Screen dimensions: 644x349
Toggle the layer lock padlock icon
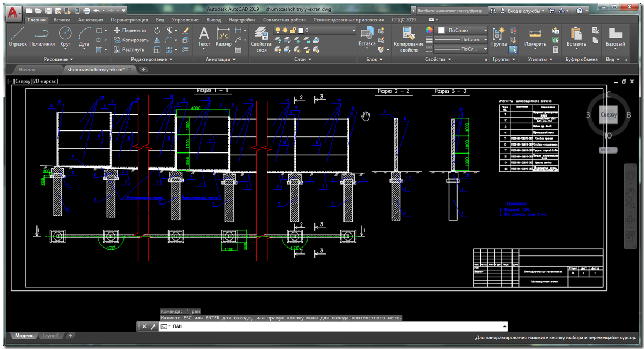click(x=293, y=31)
